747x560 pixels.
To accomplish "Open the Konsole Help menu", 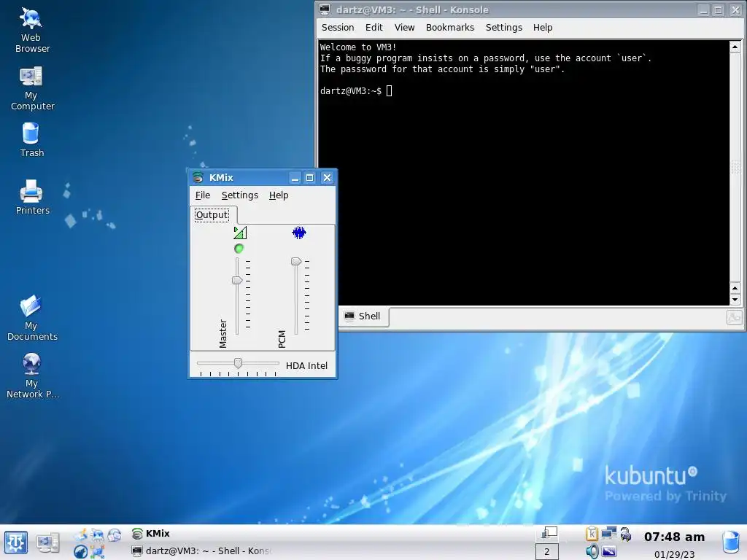I will coord(543,28).
